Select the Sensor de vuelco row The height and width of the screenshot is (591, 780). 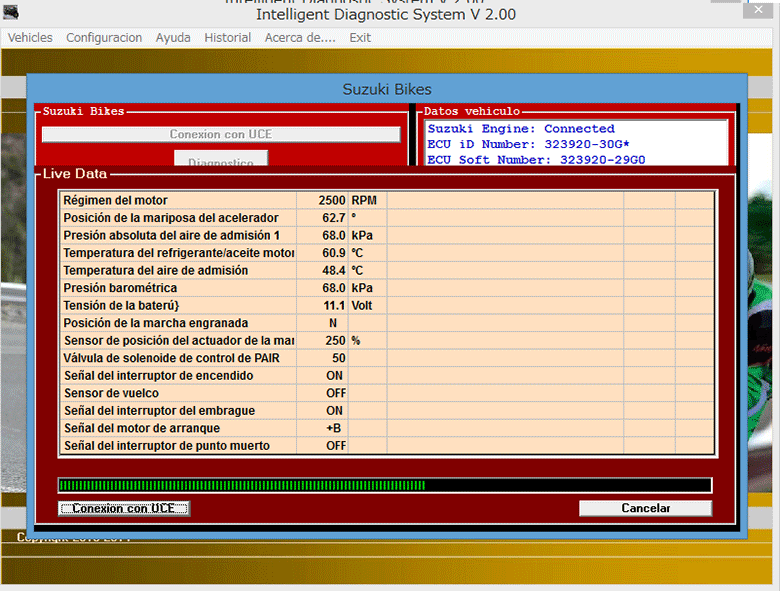[387, 393]
